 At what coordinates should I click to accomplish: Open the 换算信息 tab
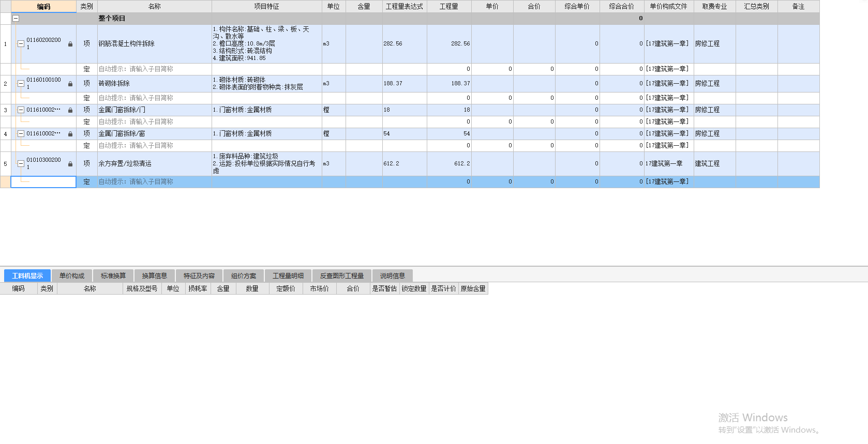click(155, 275)
